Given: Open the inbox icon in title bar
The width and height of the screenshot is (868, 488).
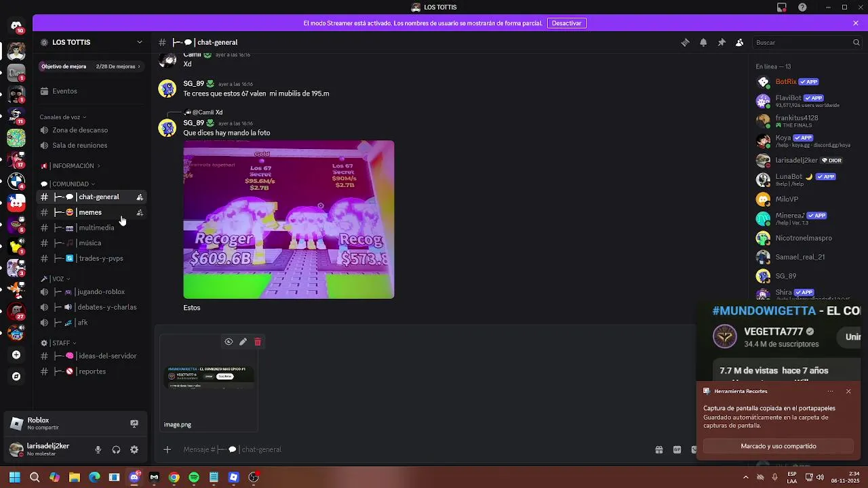Looking at the screenshot, I should point(782,7).
